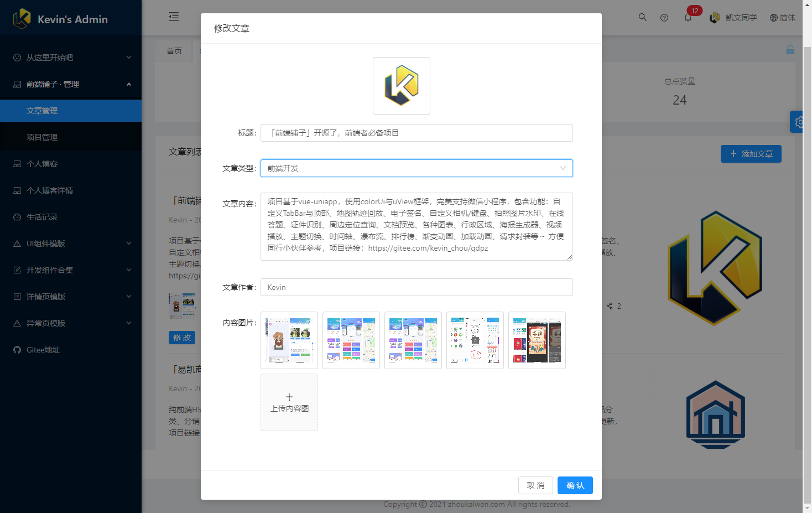Expand UI组件模版 sidebar menu
This screenshot has width=812, height=513.
click(x=71, y=243)
